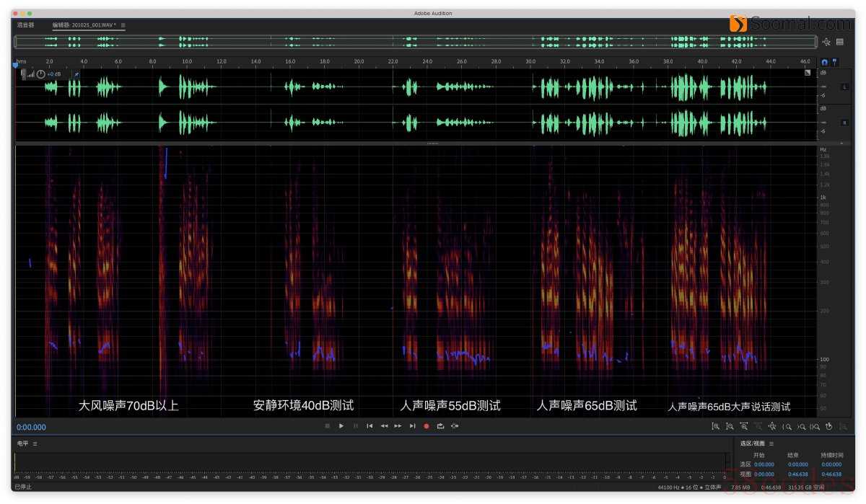Toggle the left channel L button
This screenshot has width=866, height=504.
point(844,87)
